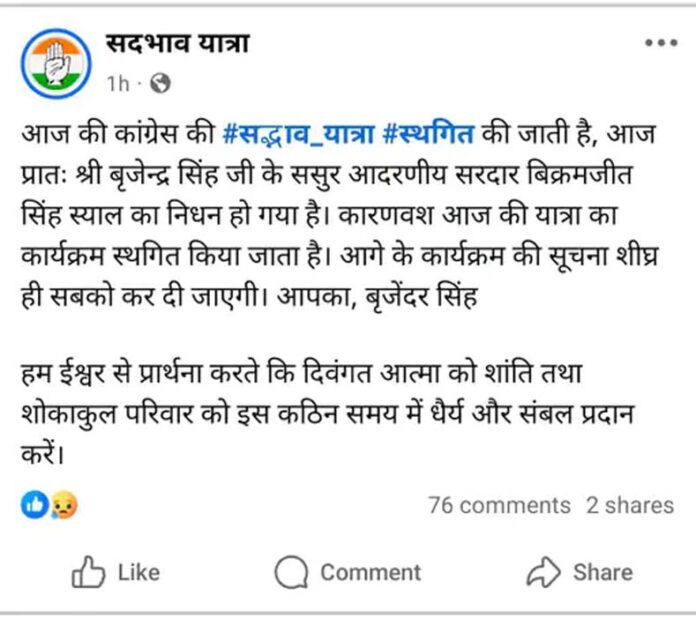
Task: Click the speech bubble comment icon
Action: pos(291,573)
